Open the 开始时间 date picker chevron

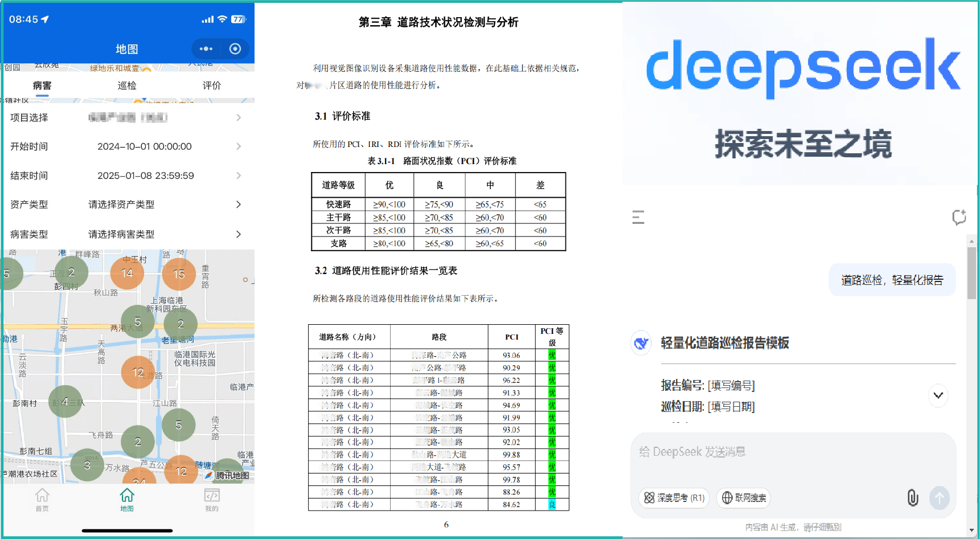coord(239,146)
